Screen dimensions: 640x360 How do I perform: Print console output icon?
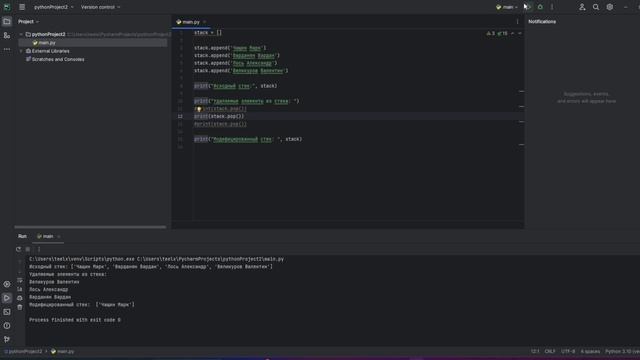click(x=20, y=298)
